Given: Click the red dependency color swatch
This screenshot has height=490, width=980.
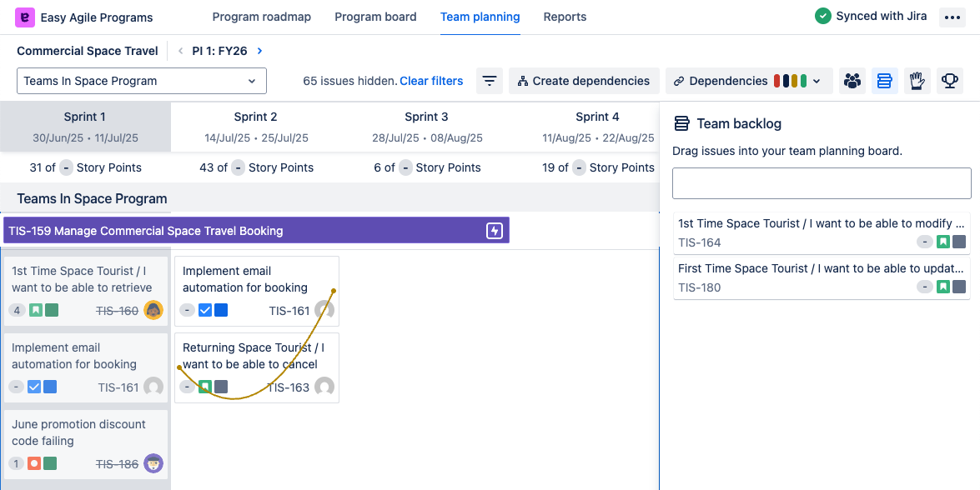Looking at the screenshot, I should tap(777, 81).
